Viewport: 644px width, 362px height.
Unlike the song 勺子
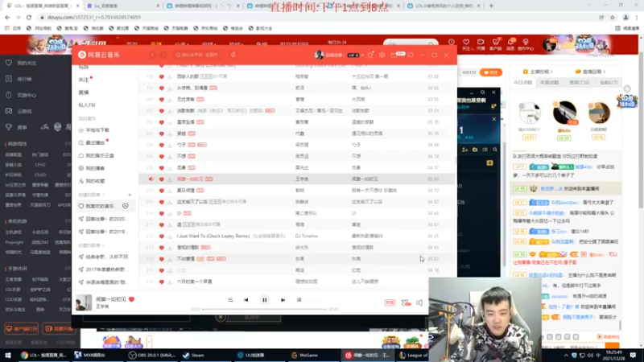[x=162, y=145]
